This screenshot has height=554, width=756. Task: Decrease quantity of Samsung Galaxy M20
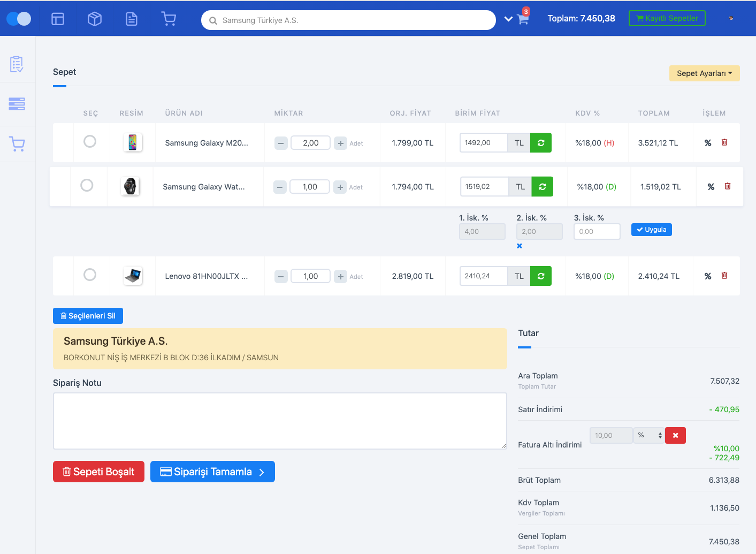(x=281, y=143)
